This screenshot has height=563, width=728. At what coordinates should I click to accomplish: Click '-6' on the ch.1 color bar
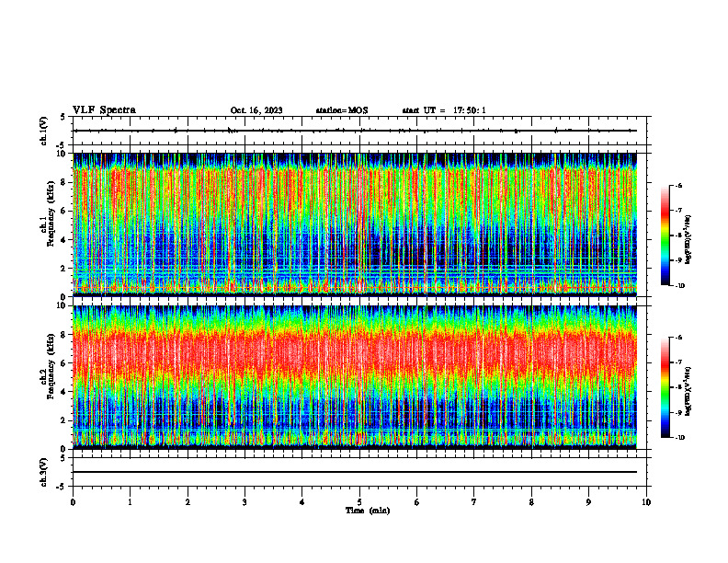(x=678, y=185)
